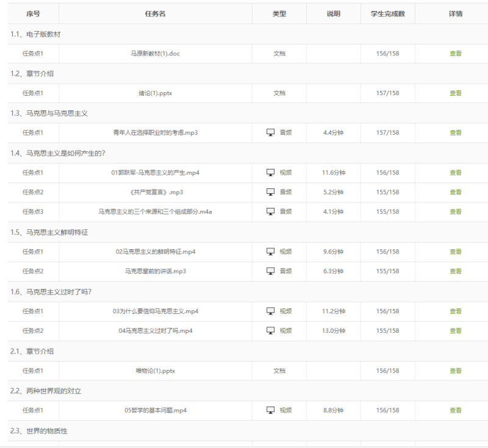The width and height of the screenshot is (488, 448).
Task: View details of 唯物论(1).pptx via 查看
Action: pos(456,371)
